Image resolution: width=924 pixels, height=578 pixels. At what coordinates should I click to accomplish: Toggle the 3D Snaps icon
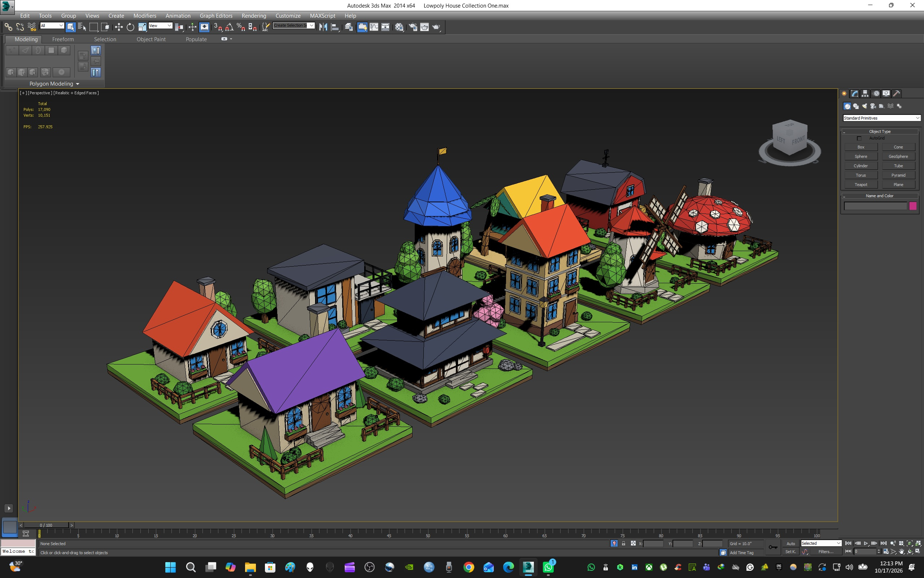tap(218, 27)
